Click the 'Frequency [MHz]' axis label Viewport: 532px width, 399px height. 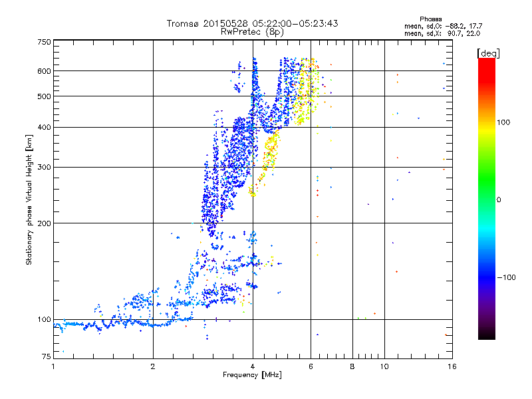point(252,375)
